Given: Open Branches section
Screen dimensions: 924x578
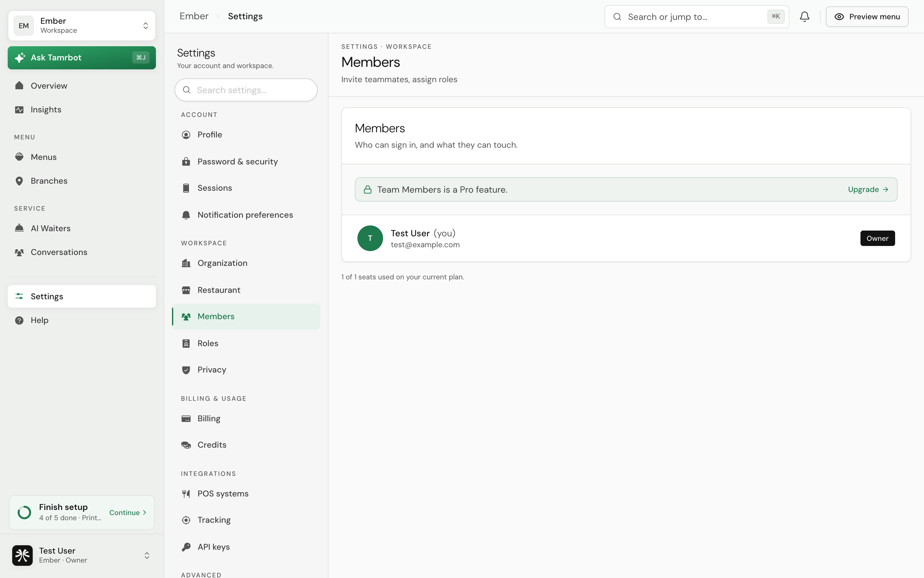Looking at the screenshot, I should pos(82,181).
